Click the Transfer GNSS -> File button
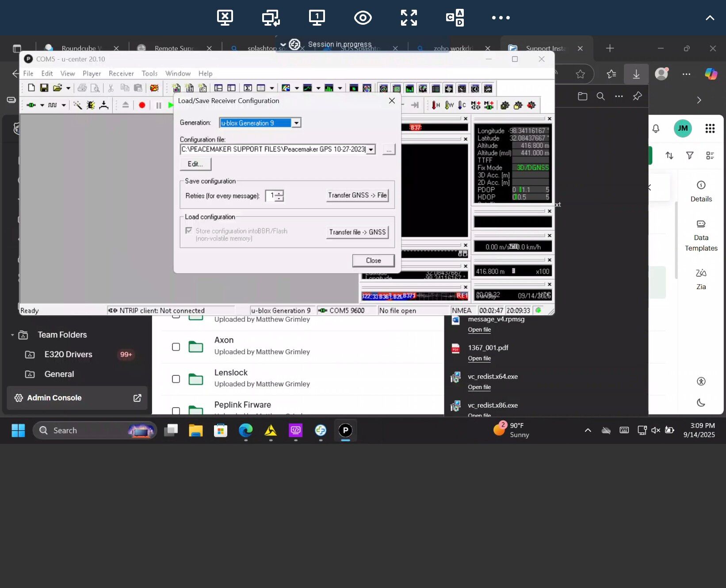This screenshot has height=588, width=726. (357, 195)
